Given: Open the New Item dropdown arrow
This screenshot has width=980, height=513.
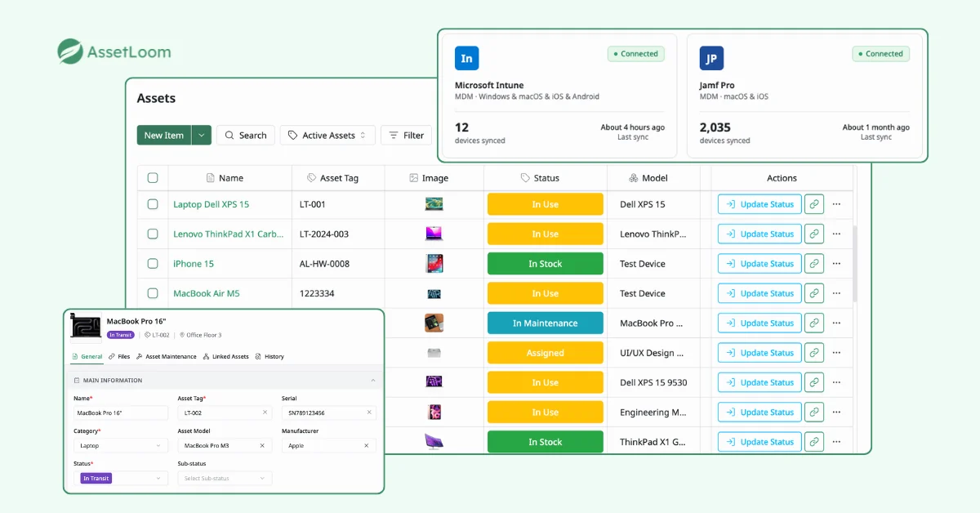Looking at the screenshot, I should click(x=202, y=135).
